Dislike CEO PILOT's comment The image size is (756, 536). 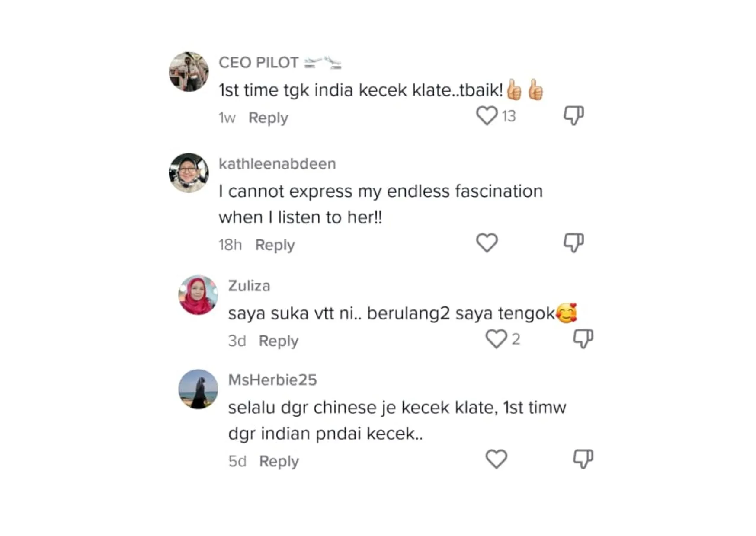coord(573,115)
